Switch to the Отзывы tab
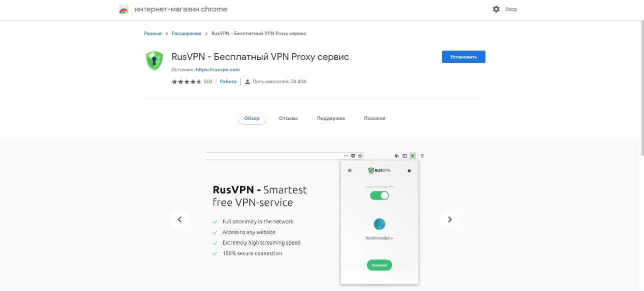 288,118
